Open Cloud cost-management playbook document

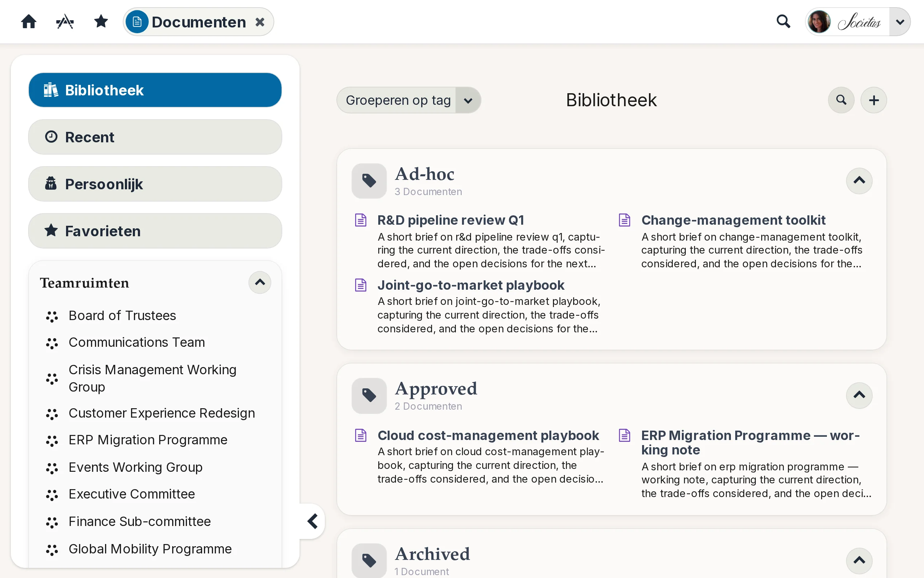click(x=488, y=435)
